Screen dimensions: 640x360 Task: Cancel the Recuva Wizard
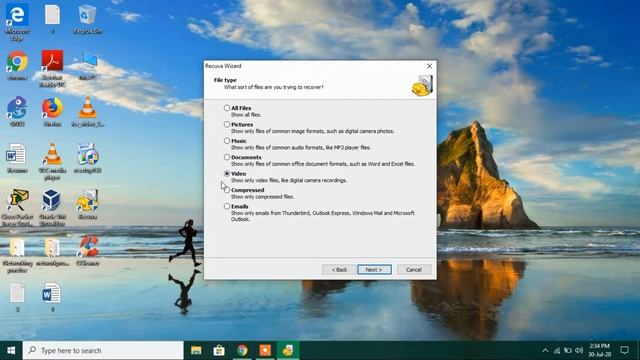point(414,269)
